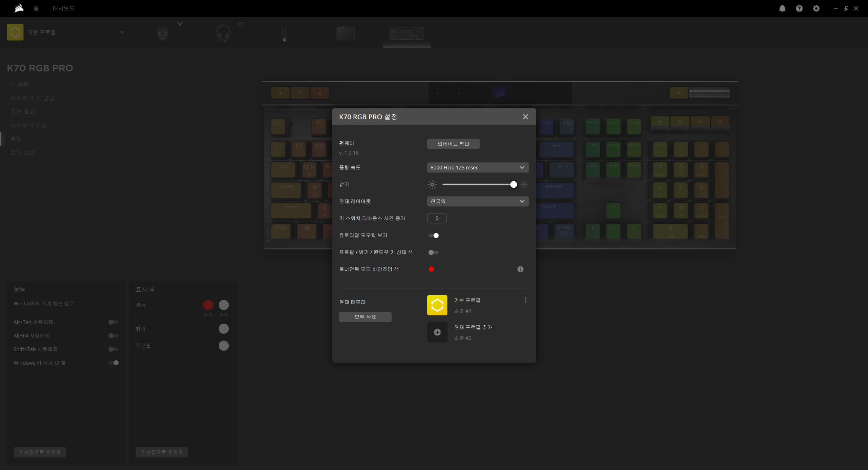Viewport: 868px width, 470px height.
Task: Click the high brightness sun icon
Action: 524,184
